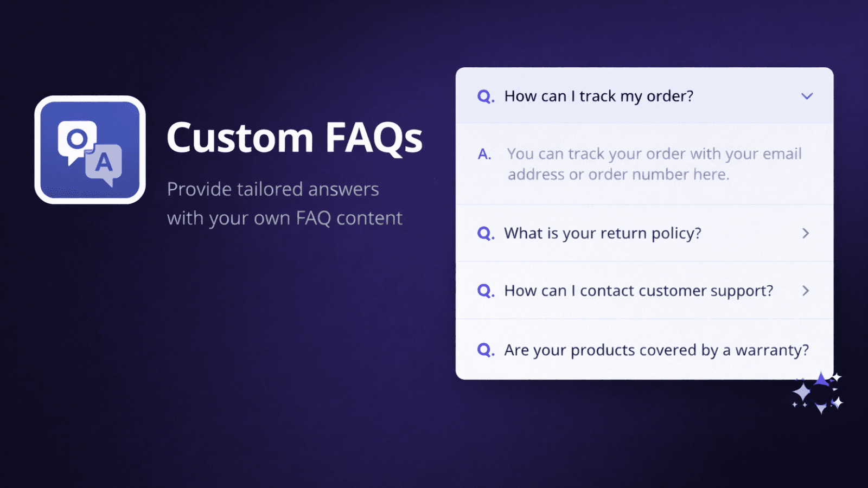Select the Q icon beside the return policy question
This screenshot has width=868, height=488.
[x=486, y=233]
